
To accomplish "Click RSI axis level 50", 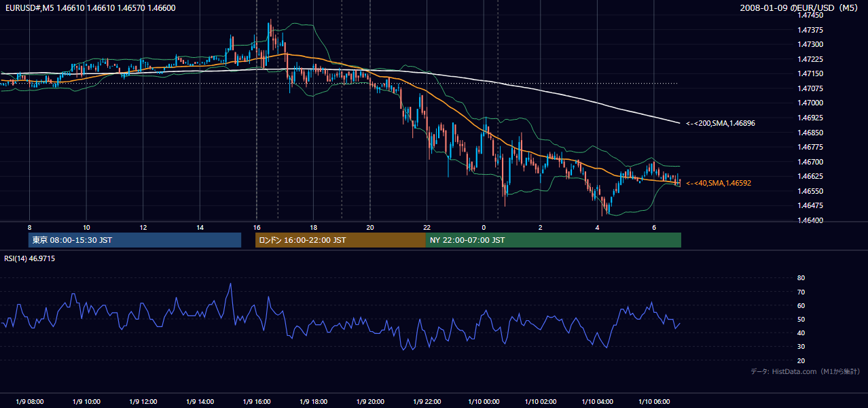I will pyautogui.click(x=801, y=319).
